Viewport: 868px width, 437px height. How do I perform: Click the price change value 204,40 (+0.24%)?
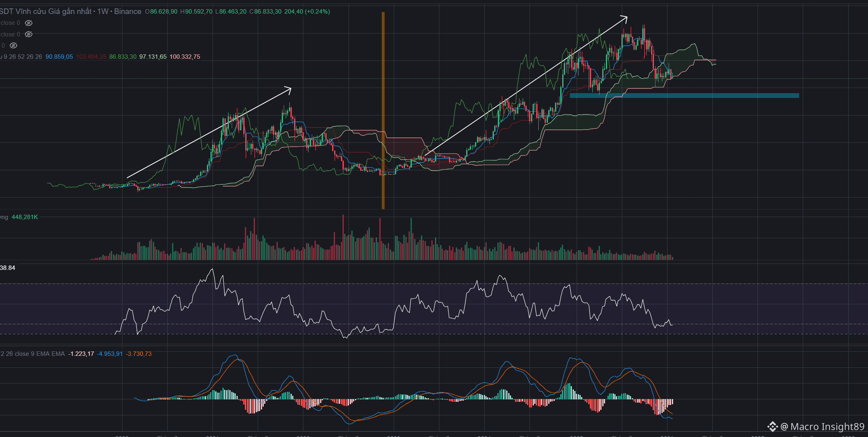click(x=307, y=12)
